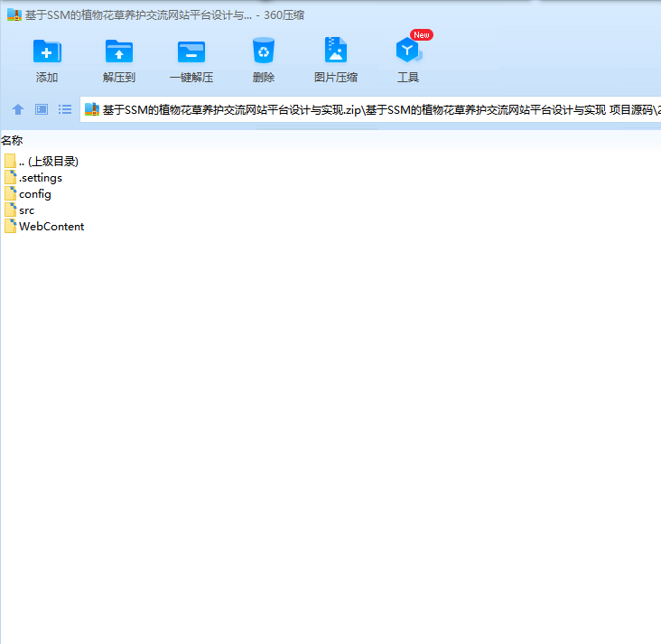Click the 添加 (Add) toolbar icon
Screen dimensions: 661x644
pos(47,51)
